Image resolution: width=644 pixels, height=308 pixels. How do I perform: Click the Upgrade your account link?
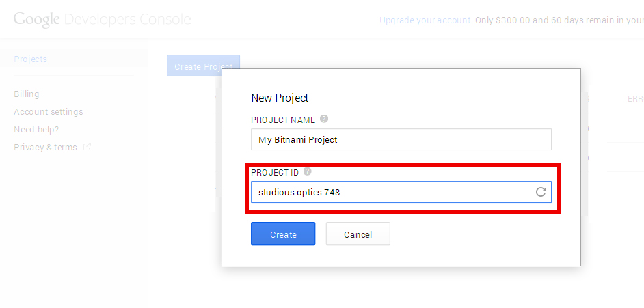pyautogui.click(x=426, y=20)
